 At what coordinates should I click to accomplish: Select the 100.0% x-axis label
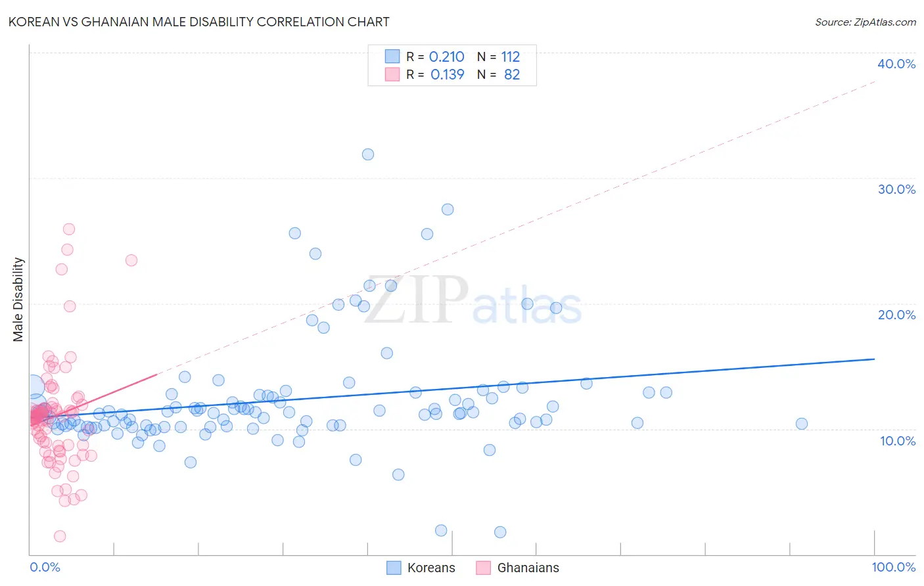(x=894, y=567)
